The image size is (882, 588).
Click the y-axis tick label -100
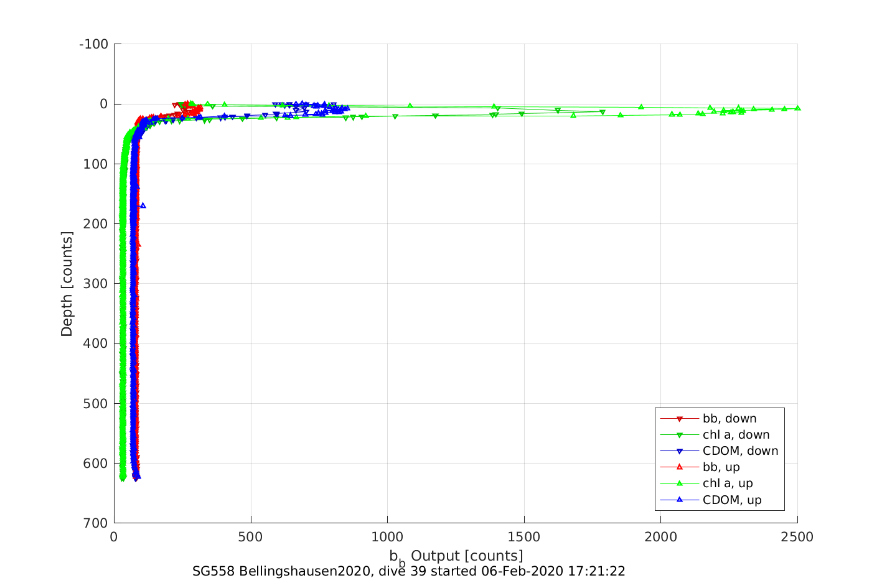[x=94, y=44]
